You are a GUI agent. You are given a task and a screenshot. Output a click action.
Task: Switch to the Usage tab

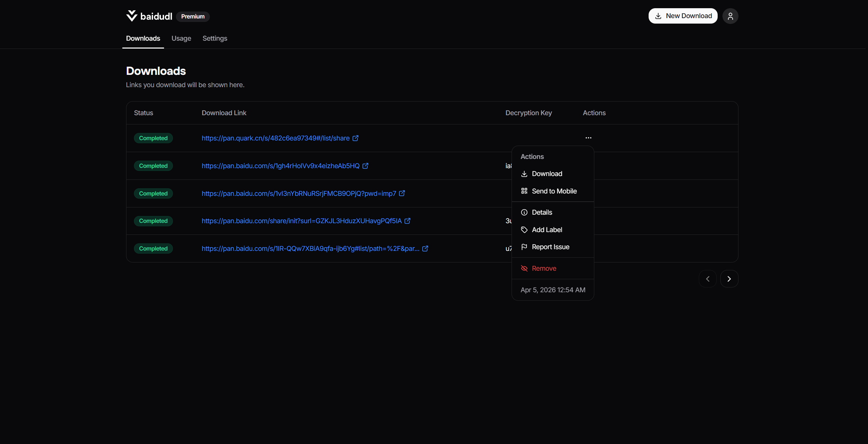181,38
